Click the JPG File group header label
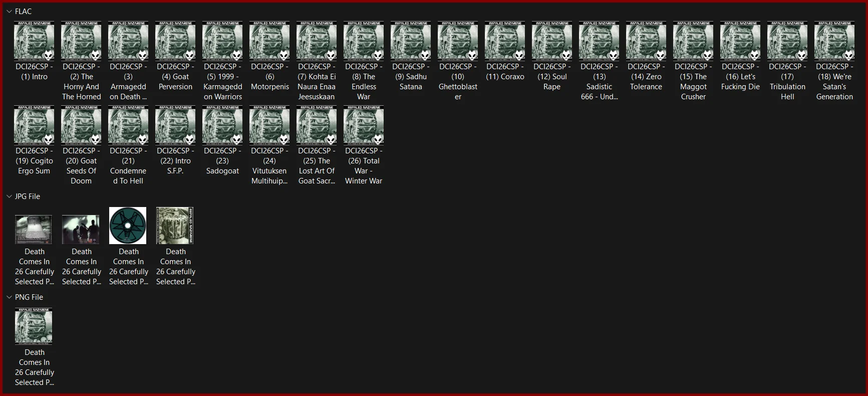 click(x=28, y=196)
